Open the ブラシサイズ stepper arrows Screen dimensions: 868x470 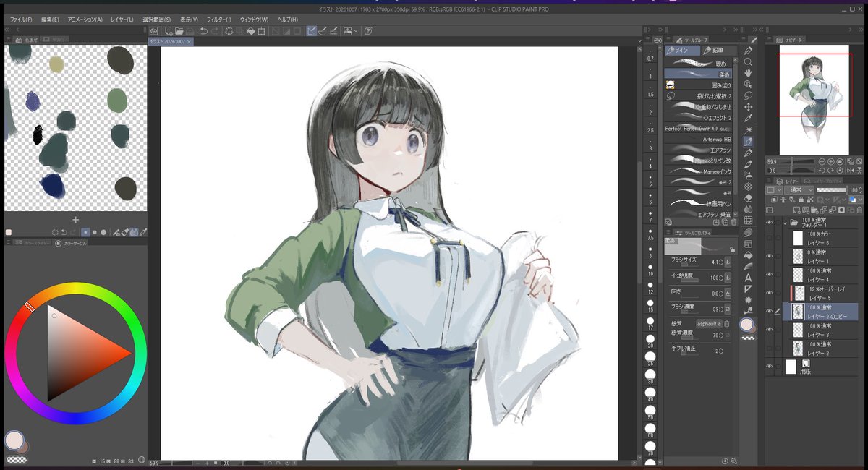pos(720,262)
